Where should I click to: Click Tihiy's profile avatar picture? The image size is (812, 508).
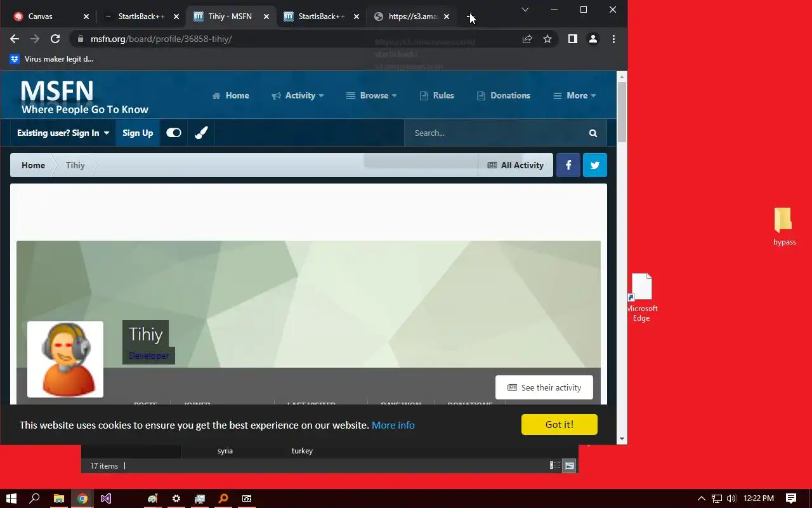(65, 359)
